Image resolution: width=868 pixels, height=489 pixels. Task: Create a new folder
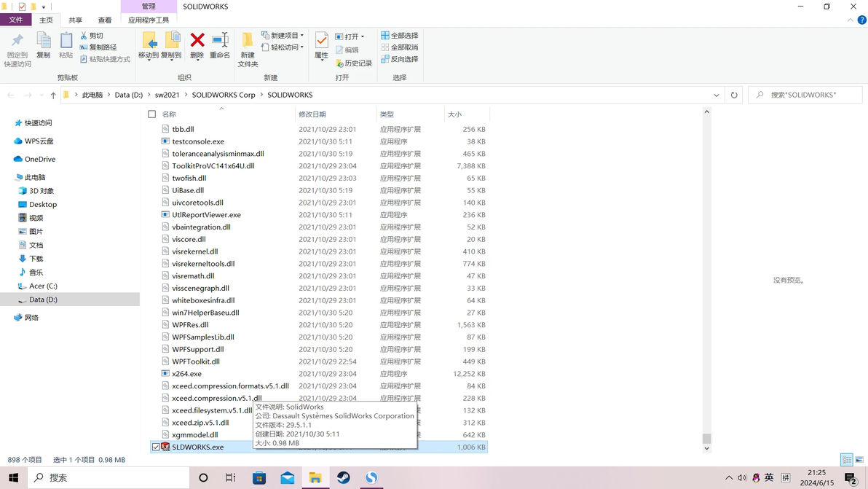pyautogui.click(x=248, y=50)
